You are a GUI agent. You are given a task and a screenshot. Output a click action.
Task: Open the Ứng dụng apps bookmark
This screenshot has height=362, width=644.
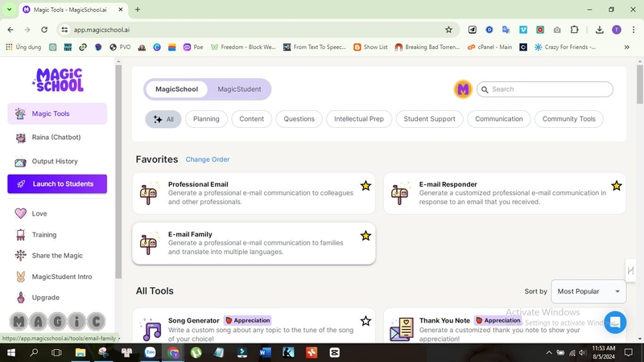pyautogui.click(x=23, y=47)
